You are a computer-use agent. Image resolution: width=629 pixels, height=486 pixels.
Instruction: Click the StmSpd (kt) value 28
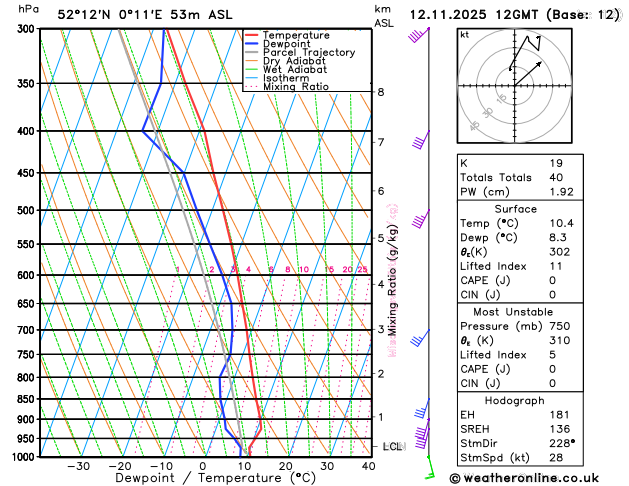(x=556, y=458)
